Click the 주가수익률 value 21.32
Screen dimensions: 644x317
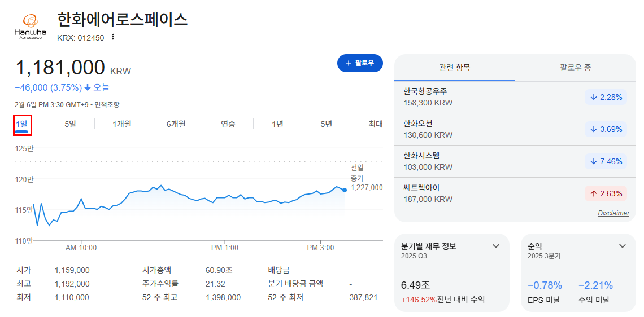coord(215,284)
